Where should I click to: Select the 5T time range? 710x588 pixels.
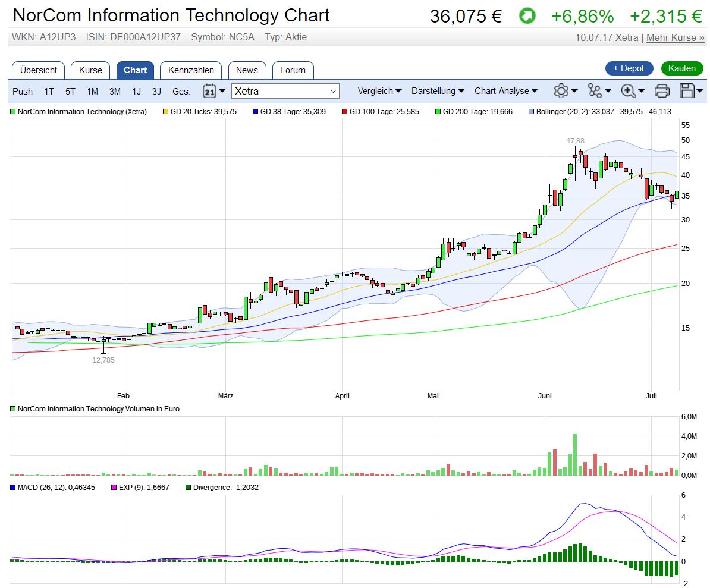(x=70, y=92)
